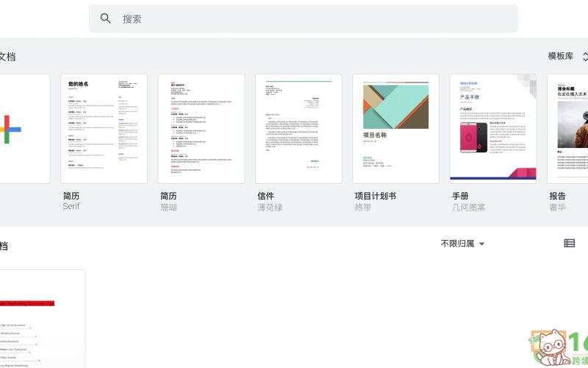The height and width of the screenshot is (368, 588).
Task: Open the Marketing Success Tips recent document
Action: [x=43, y=319]
